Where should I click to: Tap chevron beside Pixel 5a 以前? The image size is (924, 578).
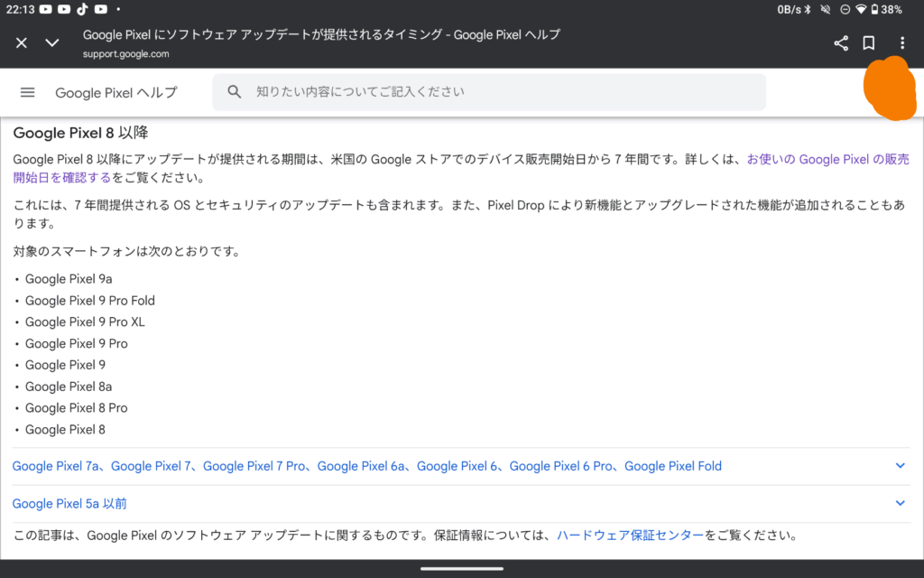point(900,503)
